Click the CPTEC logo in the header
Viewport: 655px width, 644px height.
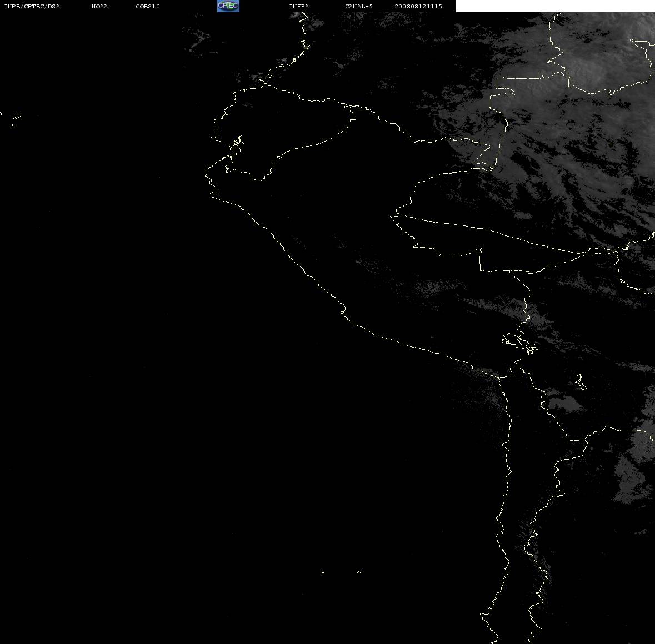click(228, 6)
